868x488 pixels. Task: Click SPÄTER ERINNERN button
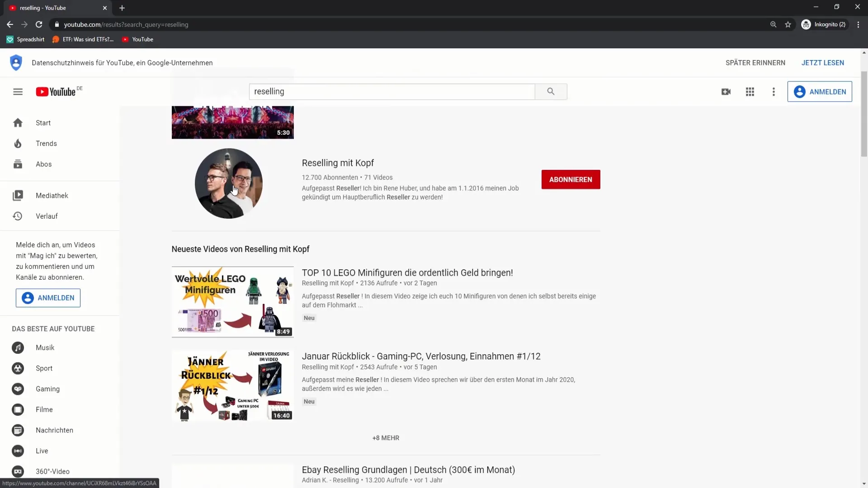click(x=755, y=63)
